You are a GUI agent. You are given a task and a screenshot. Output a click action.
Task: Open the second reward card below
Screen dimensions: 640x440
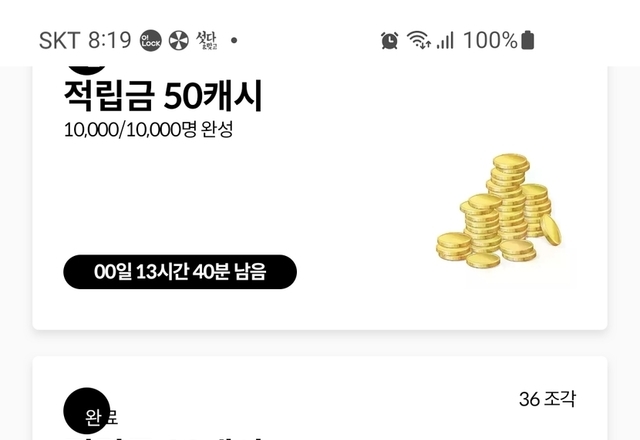point(320,398)
